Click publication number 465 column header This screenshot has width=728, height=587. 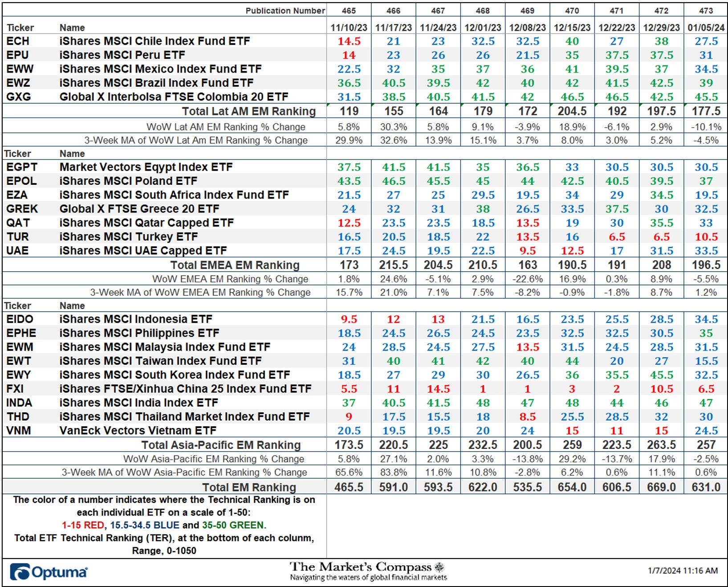click(x=349, y=11)
